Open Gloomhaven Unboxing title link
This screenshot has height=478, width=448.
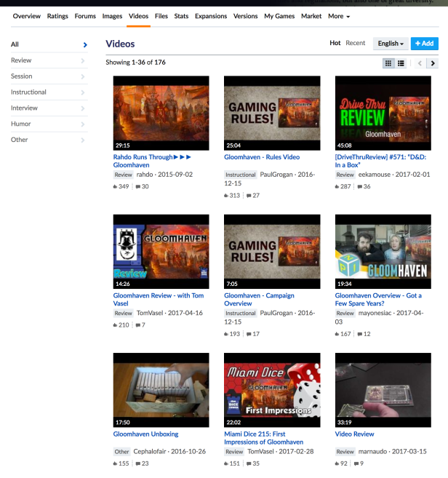coord(145,434)
